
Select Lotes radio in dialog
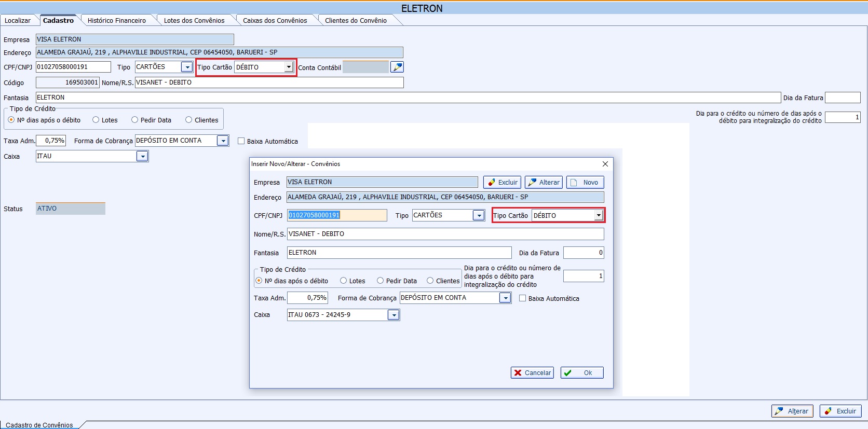click(x=344, y=281)
